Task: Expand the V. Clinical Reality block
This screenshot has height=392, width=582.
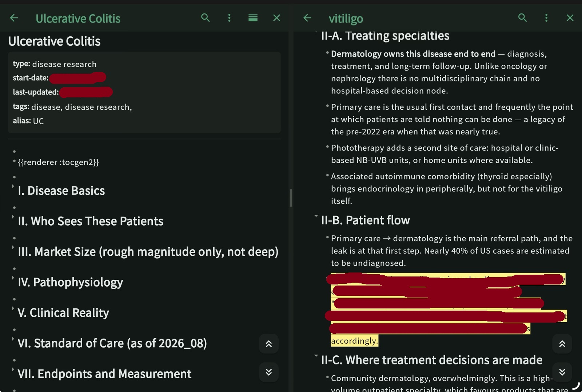Action: coord(13,308)
